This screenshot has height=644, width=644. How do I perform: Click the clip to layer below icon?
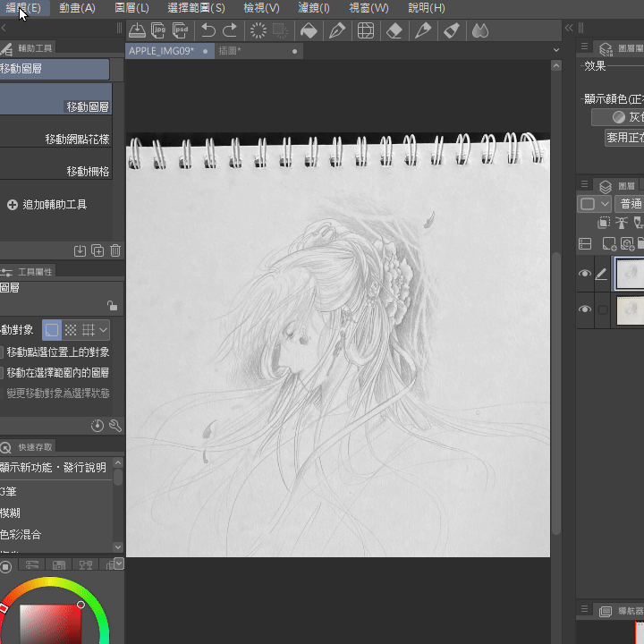[604, 223]
